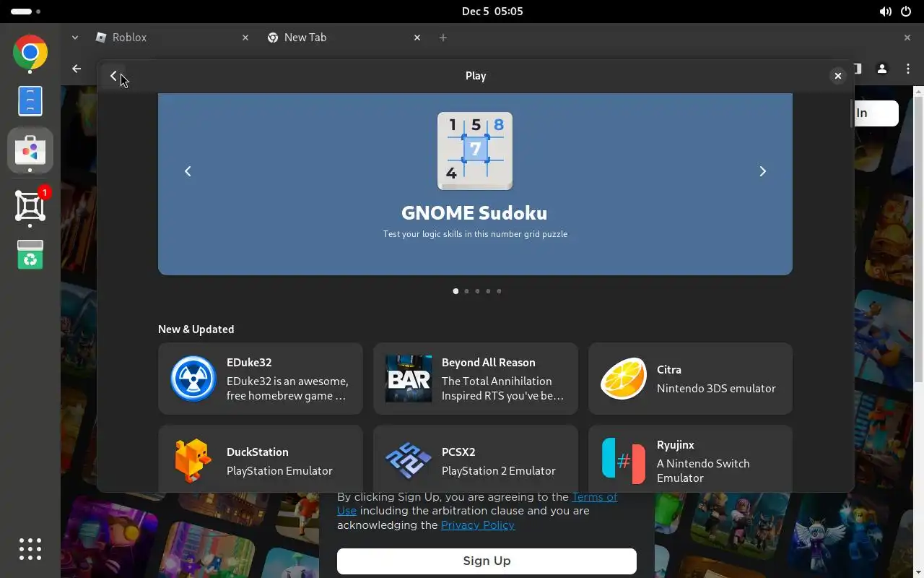Open the Beyond All Reason app card

[476, 379]
